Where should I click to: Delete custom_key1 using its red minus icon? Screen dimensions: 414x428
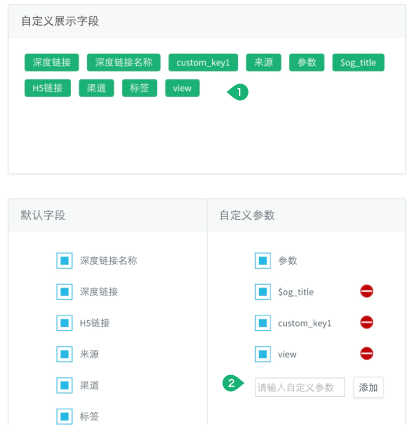point(366,322)
